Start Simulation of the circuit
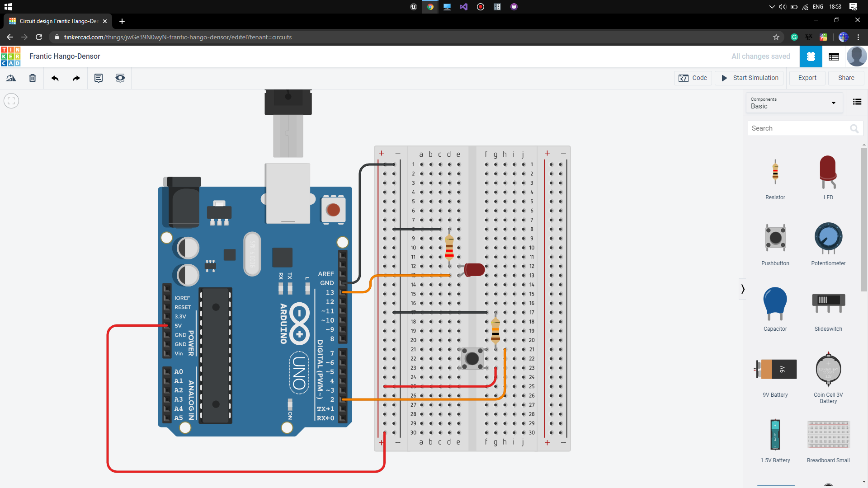The width and height of the screenshot is (868, 488). [749, 78]
